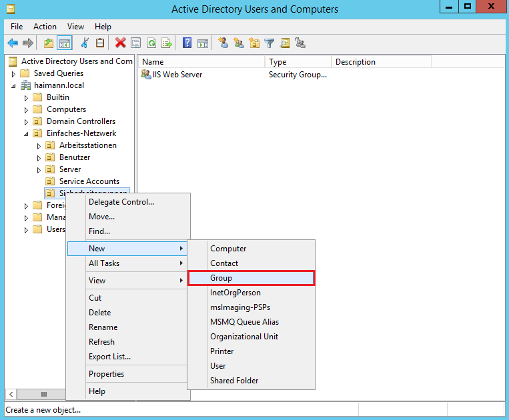
Task: Sort by the Description column header
Action: pos(382,61)
